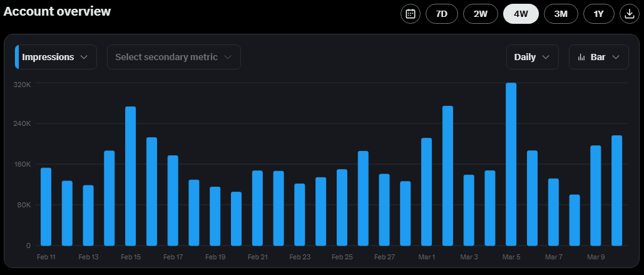Image resolution: width=644 pixels, height=275 pixels.
Task: Click the blue Impressions color indicator
Action: [17, 57]
